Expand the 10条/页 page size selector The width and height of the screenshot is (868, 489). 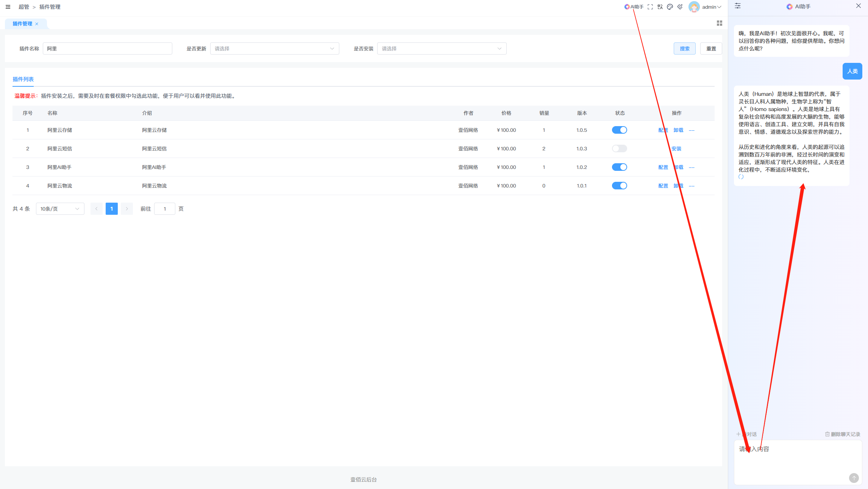[60, 209]
